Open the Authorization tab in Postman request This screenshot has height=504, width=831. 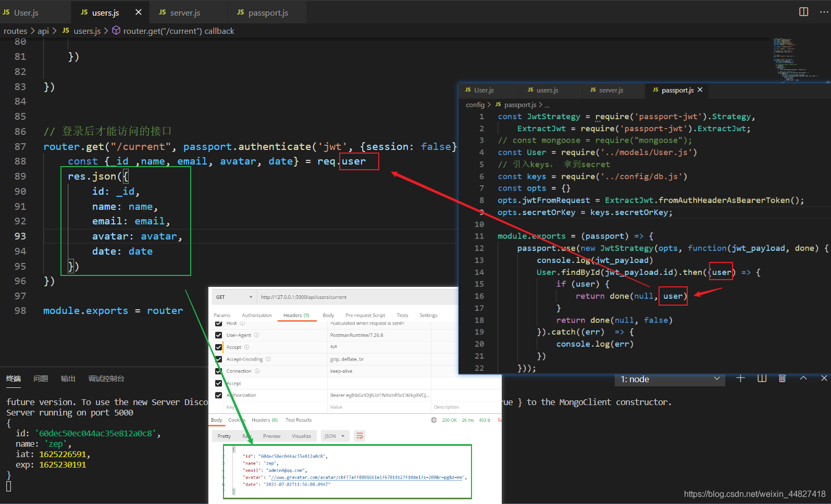tap(256, 316)
